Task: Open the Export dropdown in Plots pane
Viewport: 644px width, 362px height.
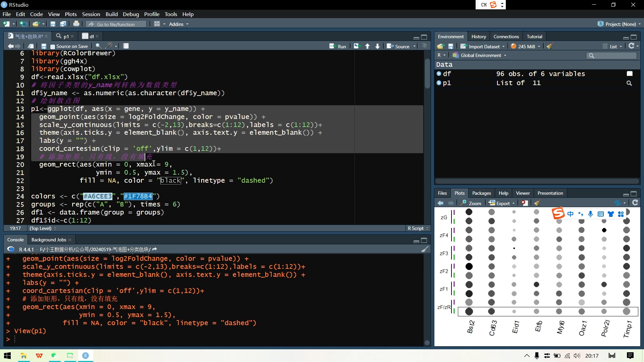Action: 502,203
